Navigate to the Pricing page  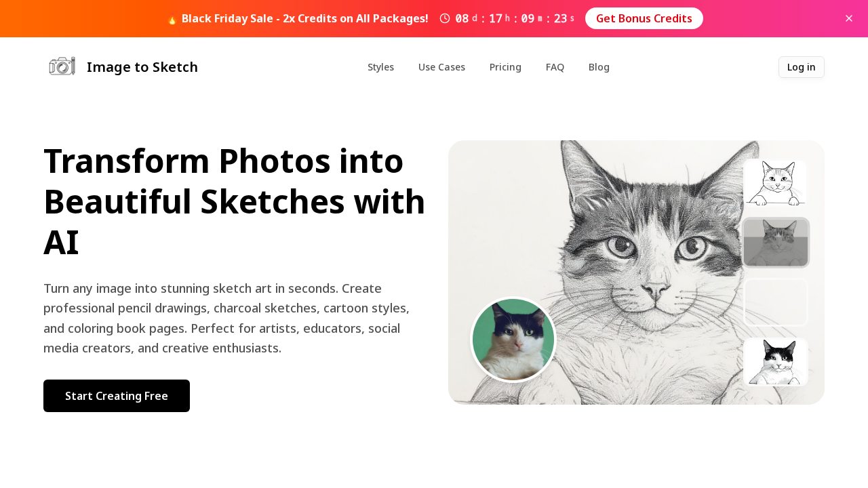click(505, 66)
